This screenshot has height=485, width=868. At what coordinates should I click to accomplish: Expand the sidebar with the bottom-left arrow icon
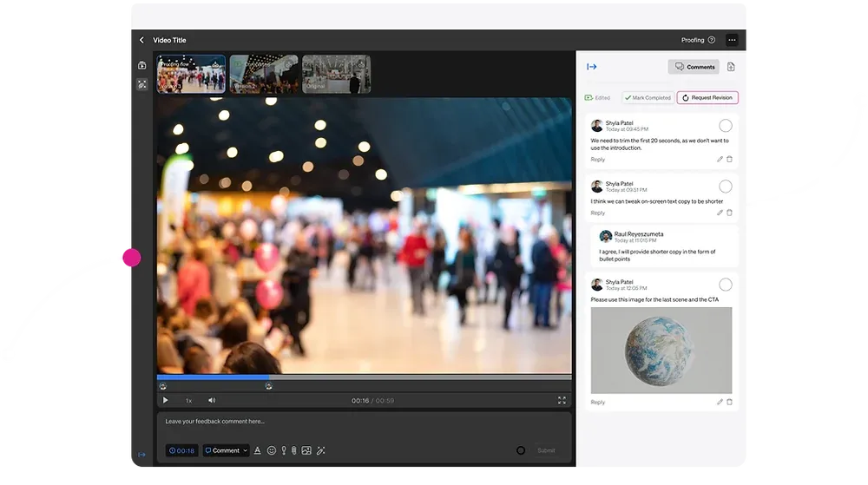141,455
